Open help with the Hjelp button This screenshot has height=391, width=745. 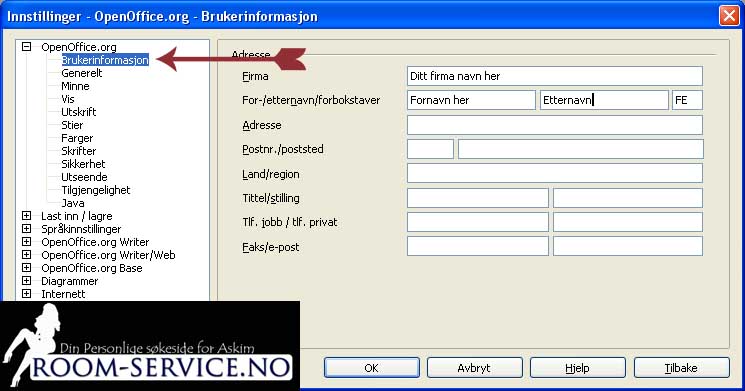click(577, 368)
